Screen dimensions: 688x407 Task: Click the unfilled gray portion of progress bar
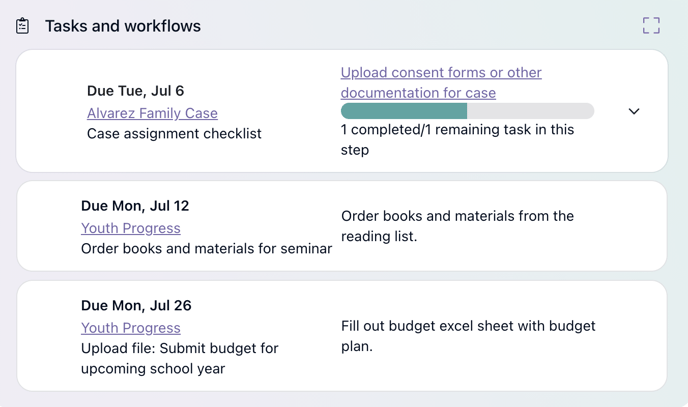(530, 111)
